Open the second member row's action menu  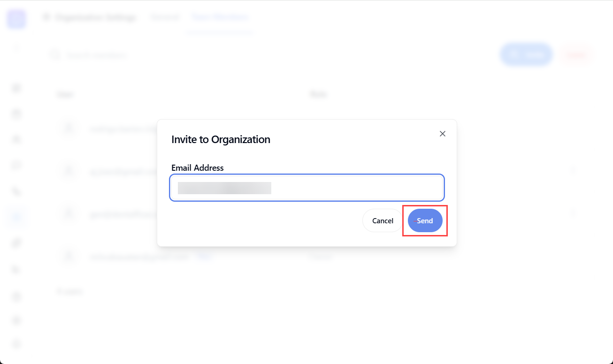pos(573,171)
